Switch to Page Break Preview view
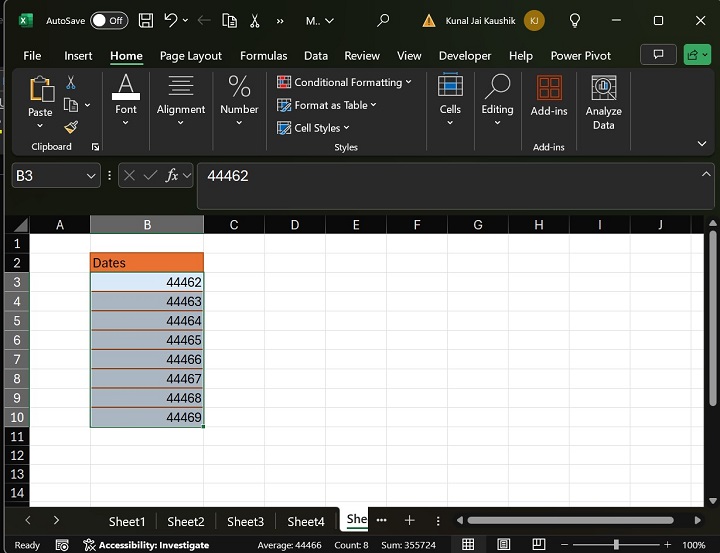Image resolution: width=720 pixels, height=553 pixels. tap(537, 545)
